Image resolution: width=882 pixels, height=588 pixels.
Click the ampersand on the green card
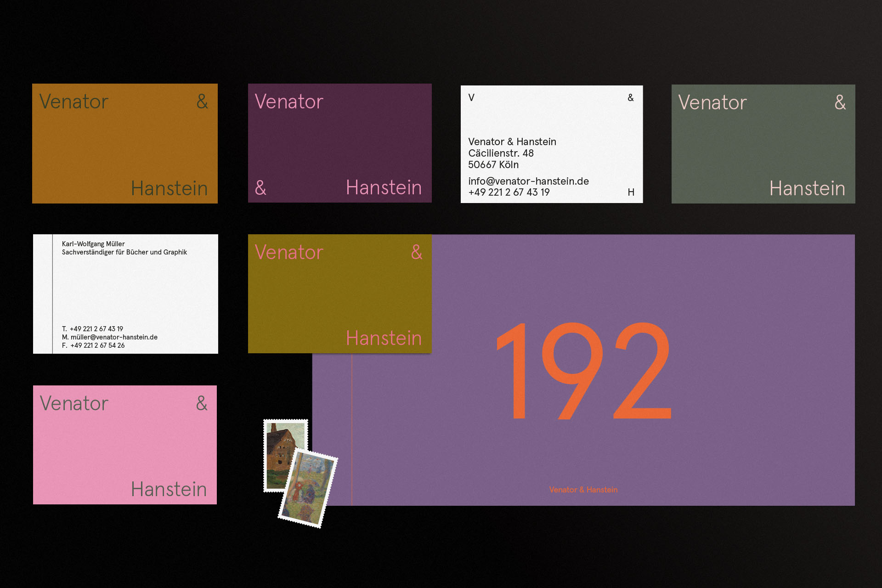point(840,102)
